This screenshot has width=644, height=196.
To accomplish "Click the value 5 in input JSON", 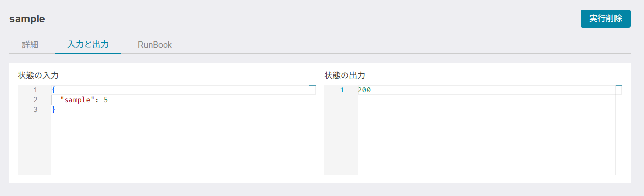I will (x=106, y=100).
